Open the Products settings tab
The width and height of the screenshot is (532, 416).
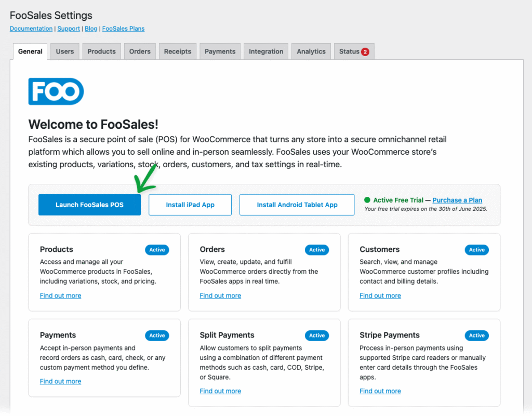101,51
